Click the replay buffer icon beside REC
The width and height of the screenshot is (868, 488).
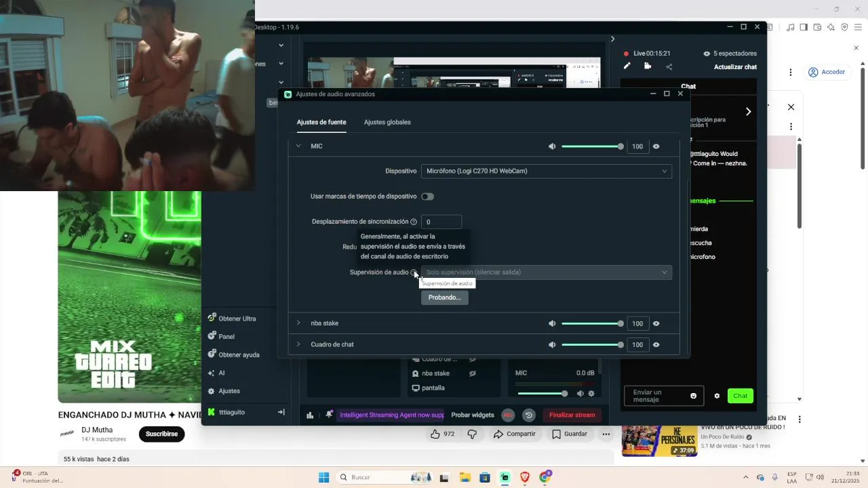(x=529, y=415)
